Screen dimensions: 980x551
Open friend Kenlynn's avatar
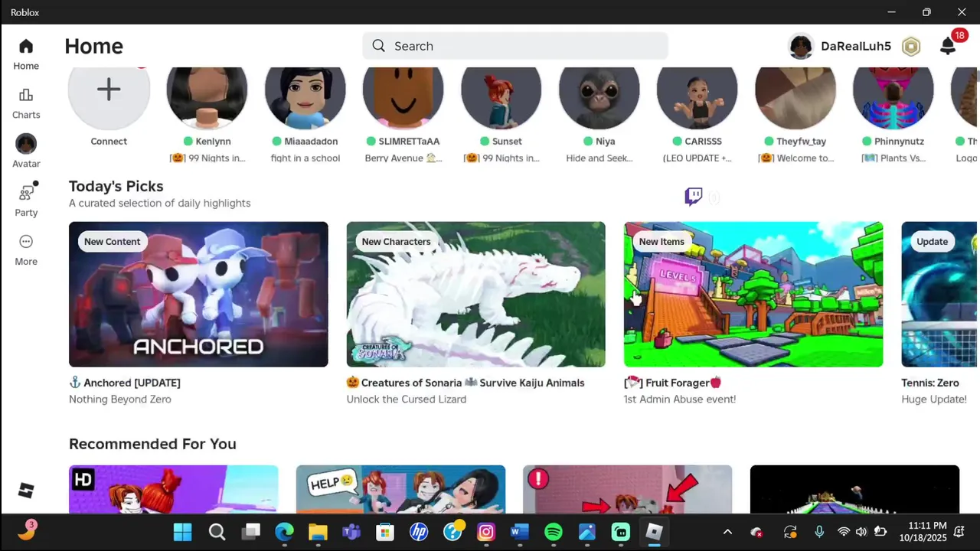pyautogui.click(x=207, y=97)
